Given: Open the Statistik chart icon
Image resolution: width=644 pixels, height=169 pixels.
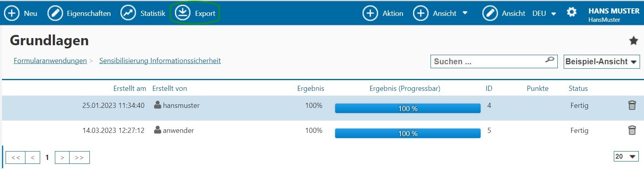Looking at the screenshot, I should point(128,13).
